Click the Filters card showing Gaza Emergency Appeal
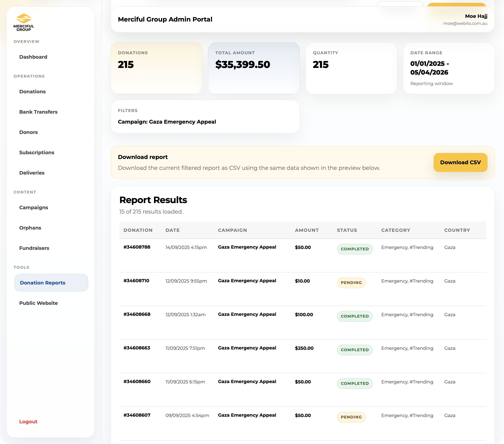The height and width of the screenshot is (444, 504). [x=205, y=117]
